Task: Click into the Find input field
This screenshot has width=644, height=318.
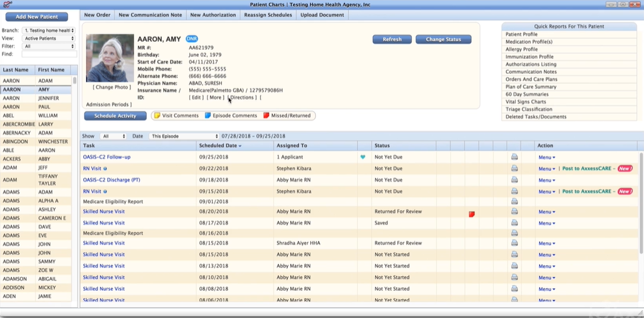Action: coord(49,54)
